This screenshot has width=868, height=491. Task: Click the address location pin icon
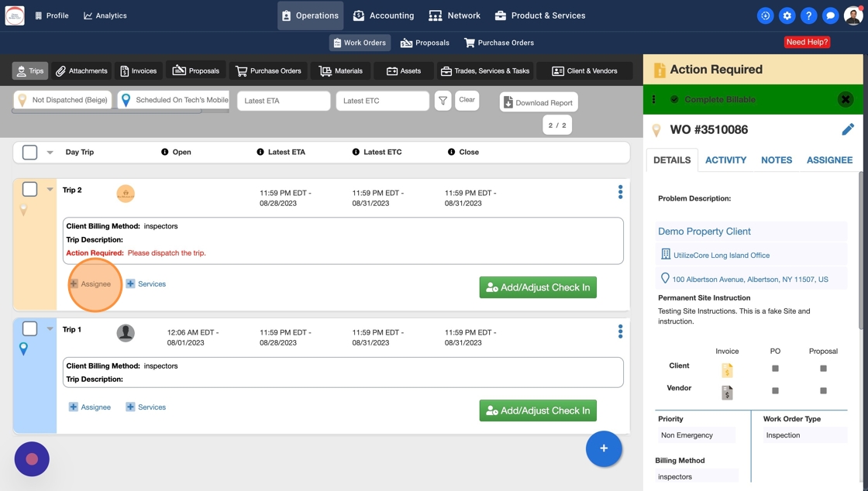coord(665,279)
